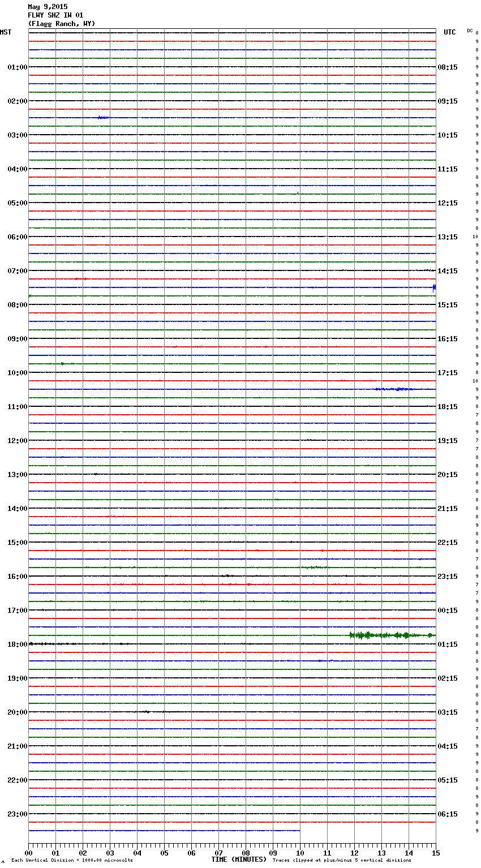Click the 08:15 UTC time label
The height and width of the screenshot is (868, 481).
(x=448, y=67)
